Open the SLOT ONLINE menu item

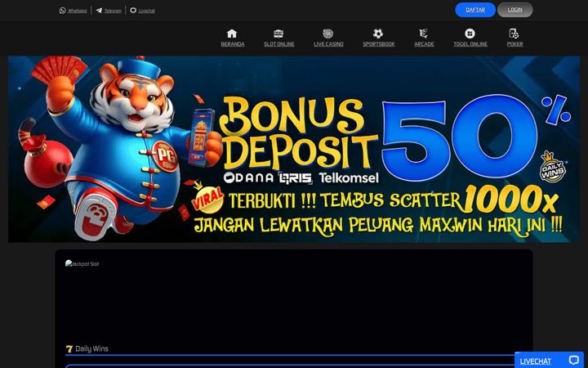click(279, 44)
